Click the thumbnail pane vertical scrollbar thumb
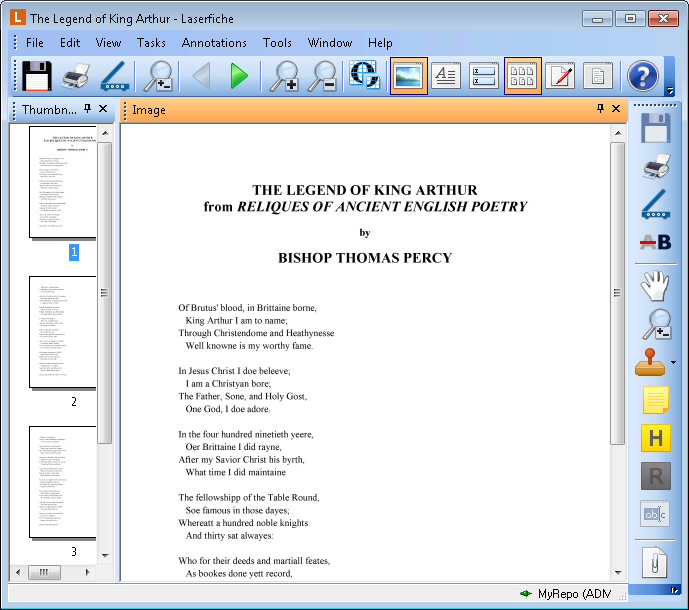 coord(105,293)
